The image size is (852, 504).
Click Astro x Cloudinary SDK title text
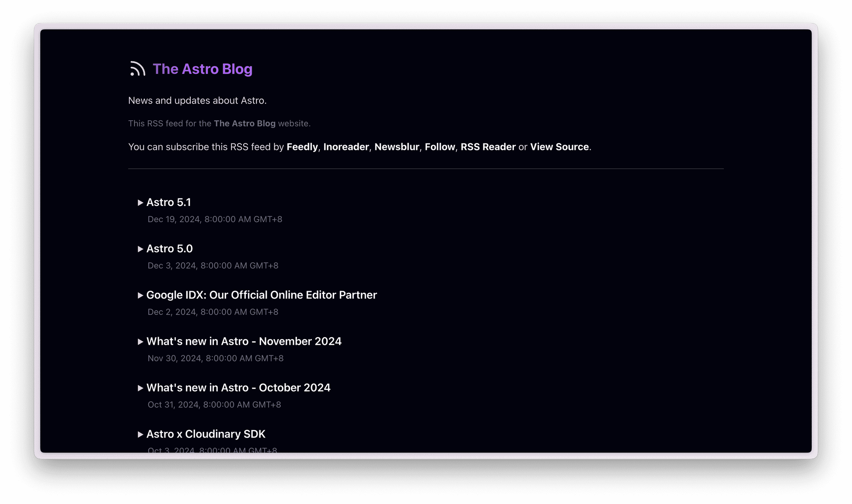[x=206, y=434]
